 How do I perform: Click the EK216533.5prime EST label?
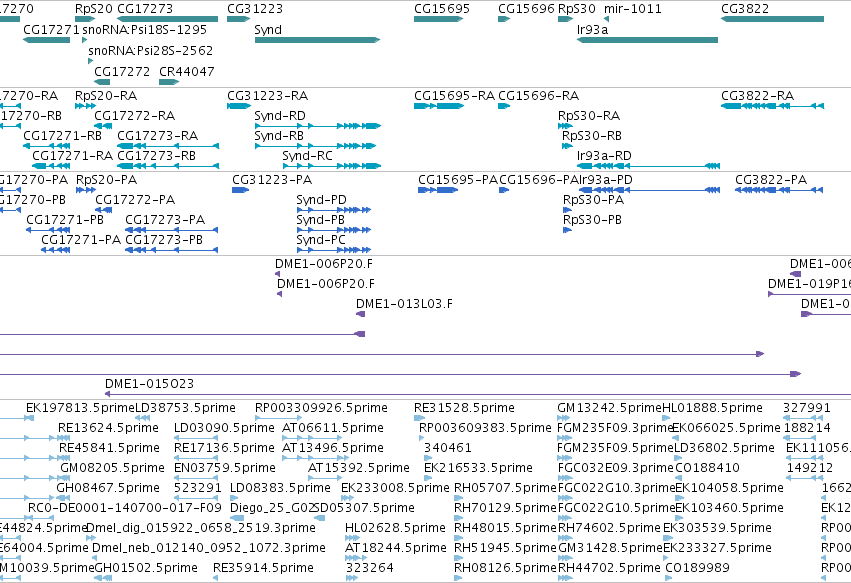tap(478, 468)
